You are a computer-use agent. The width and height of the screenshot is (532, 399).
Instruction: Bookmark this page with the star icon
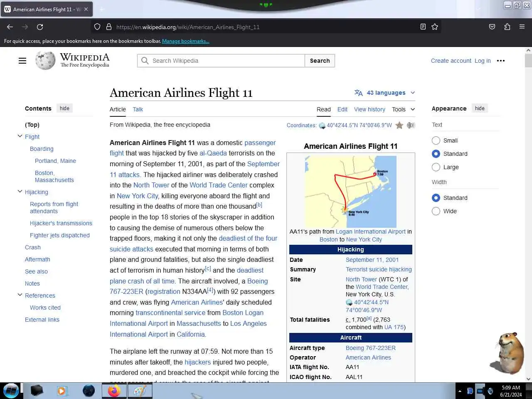pyautogui.click(x=435, y=27)
